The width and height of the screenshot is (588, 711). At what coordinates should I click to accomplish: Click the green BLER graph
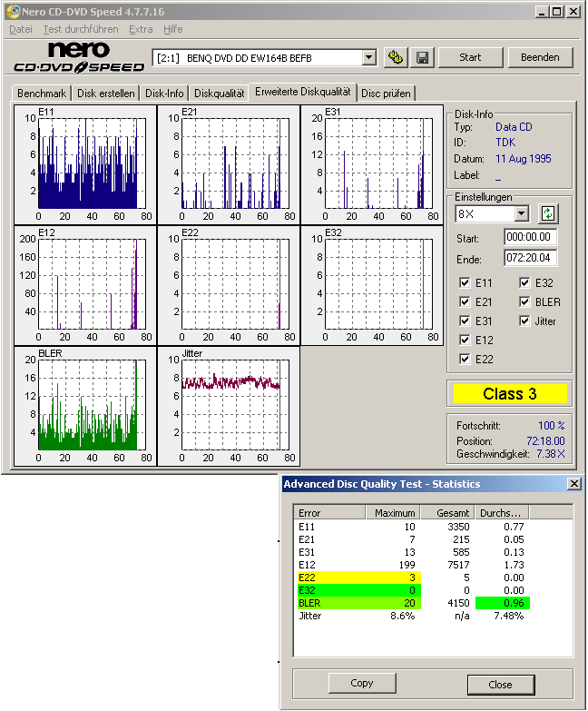(85, 406)
